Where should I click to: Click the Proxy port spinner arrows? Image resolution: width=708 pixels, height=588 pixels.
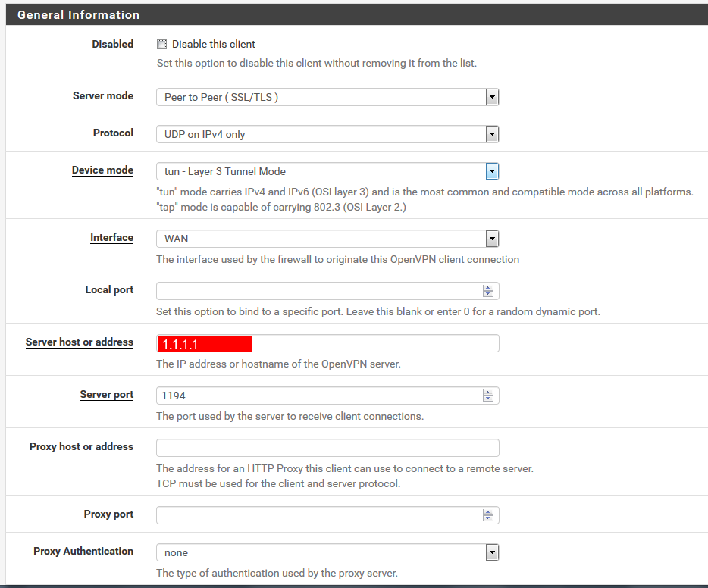pos(488,515)
